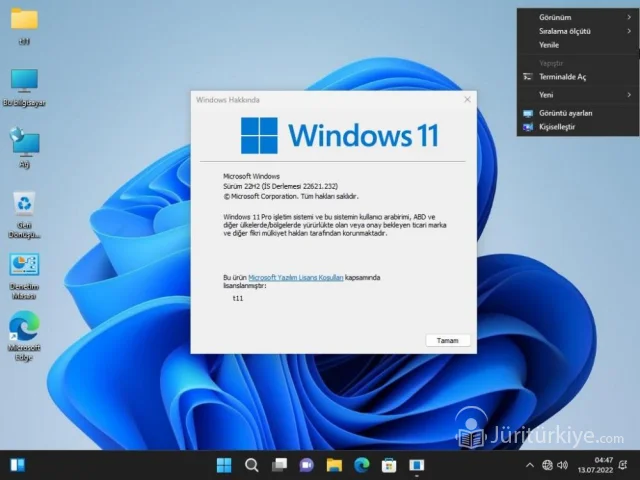Open notification center tray icon
Image resolution: width=640 pixels, height=480 pixels.
click(623, 465)
